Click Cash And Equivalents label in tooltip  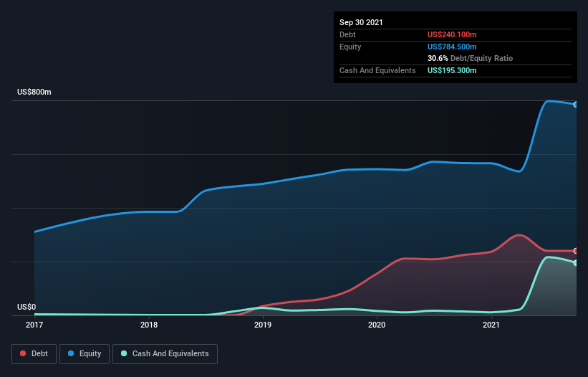377,70
